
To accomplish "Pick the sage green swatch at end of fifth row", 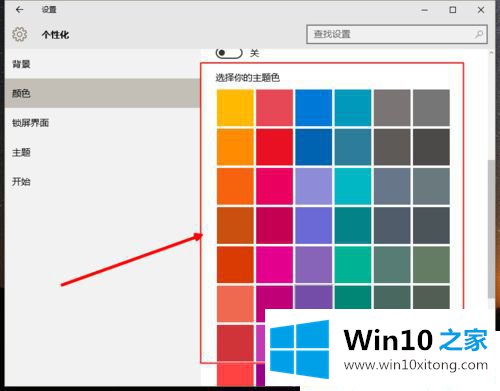I will coord(431,264).
